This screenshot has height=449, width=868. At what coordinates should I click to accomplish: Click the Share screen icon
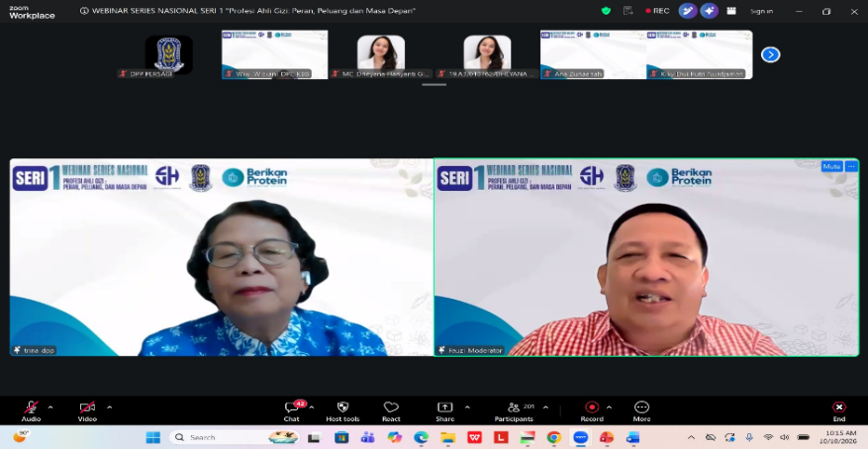445,412
